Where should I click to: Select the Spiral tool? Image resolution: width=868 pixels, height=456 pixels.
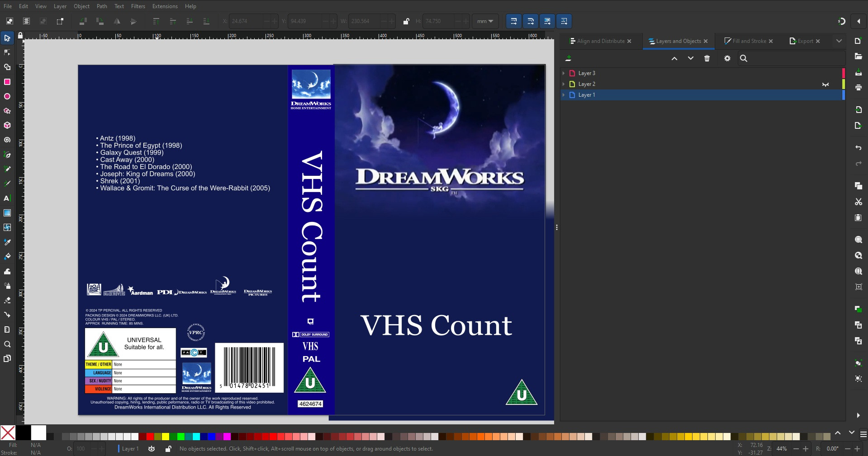pos(7,140)
